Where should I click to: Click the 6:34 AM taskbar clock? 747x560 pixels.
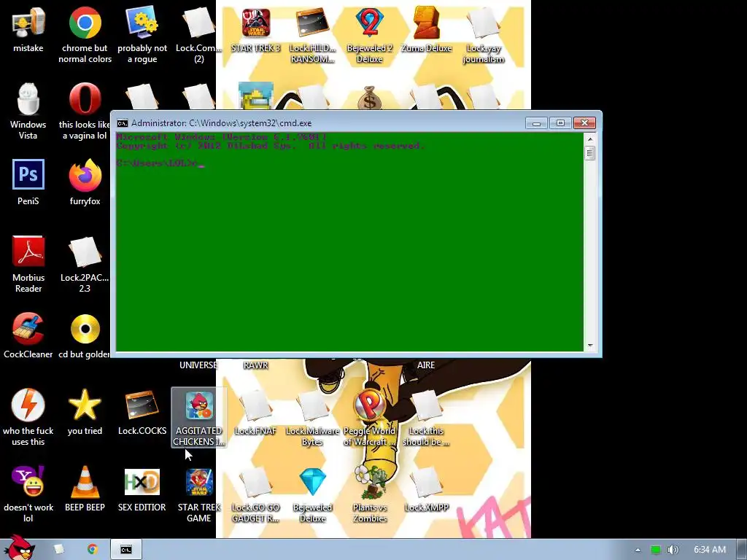pos(709,550)
